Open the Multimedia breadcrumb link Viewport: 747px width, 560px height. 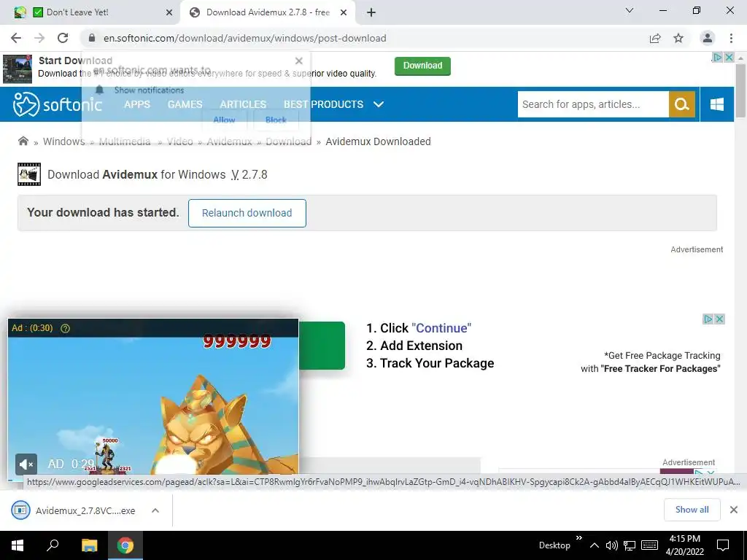pos(124,141)
